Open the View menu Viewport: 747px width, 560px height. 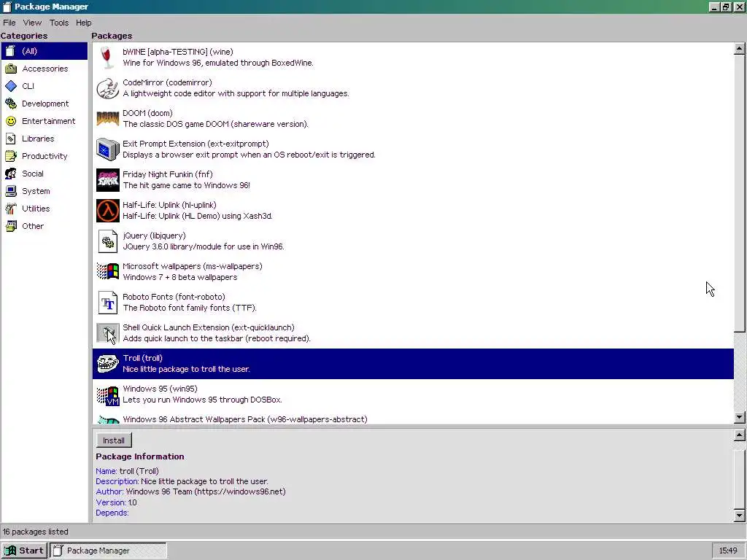pyautogui.click(x=32, y=23)
